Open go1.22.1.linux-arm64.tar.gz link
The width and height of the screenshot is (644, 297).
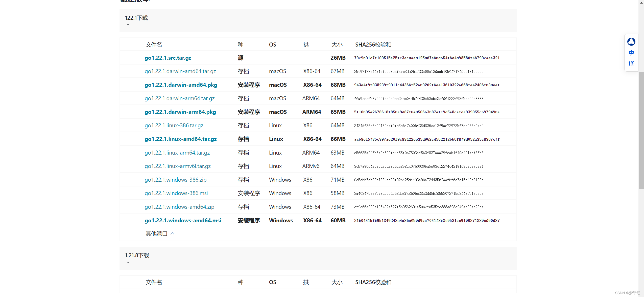[177, 153]
